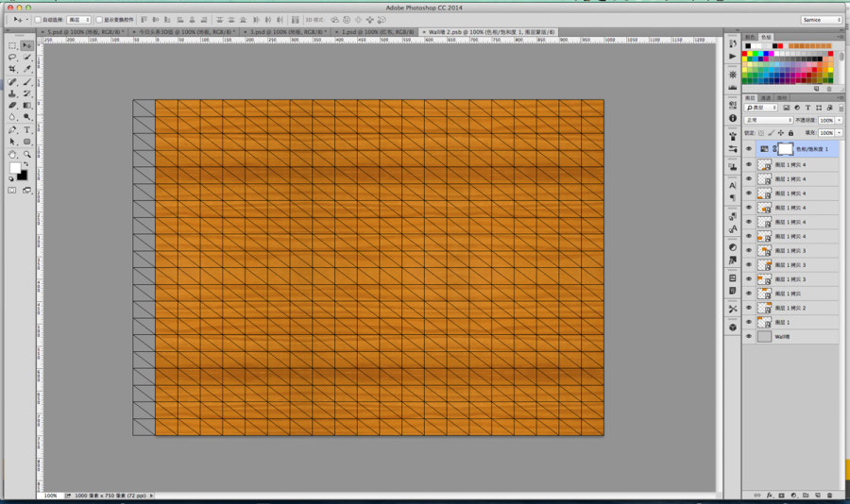Select the Brush tool

click(26, 82)
